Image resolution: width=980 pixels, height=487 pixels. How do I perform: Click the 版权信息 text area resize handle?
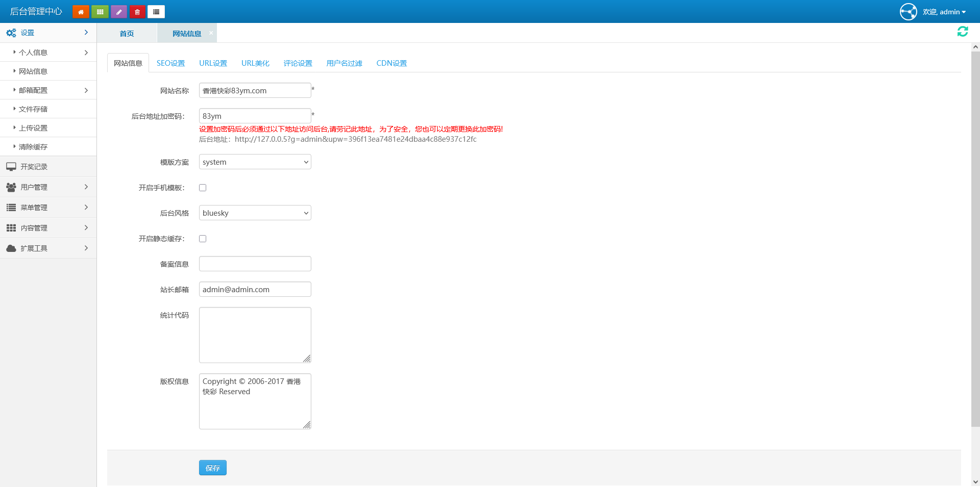click(307, 425)
